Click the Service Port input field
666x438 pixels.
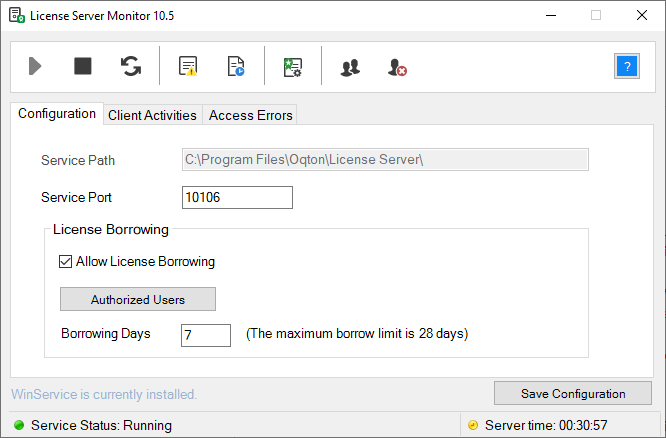tap(237, 198)
